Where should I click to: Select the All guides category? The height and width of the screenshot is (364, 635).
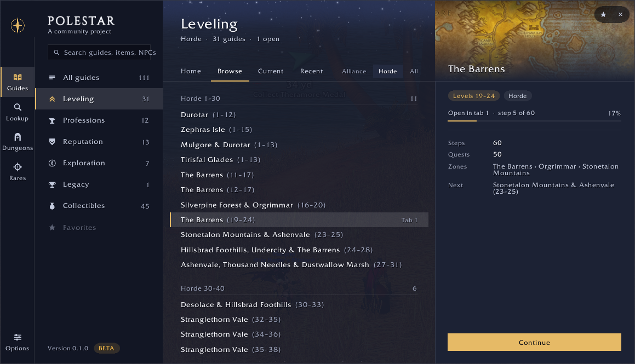point(99,78)
